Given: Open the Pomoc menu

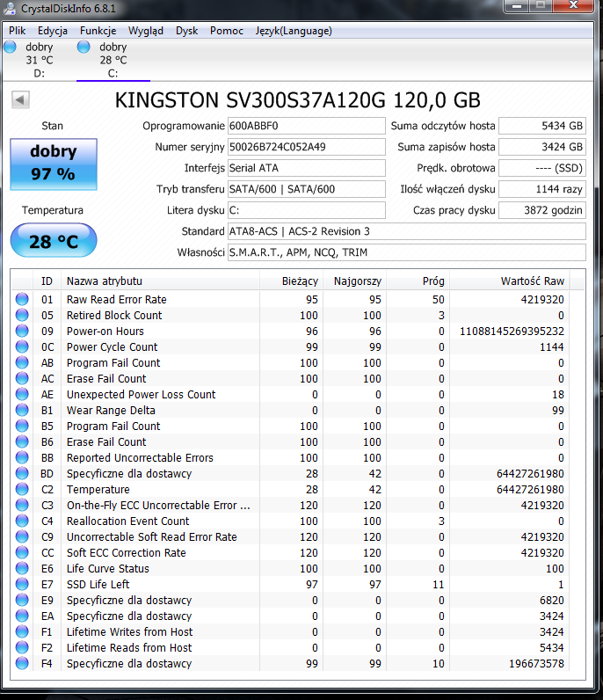Looking at the screenshot, I should point(227,31).
